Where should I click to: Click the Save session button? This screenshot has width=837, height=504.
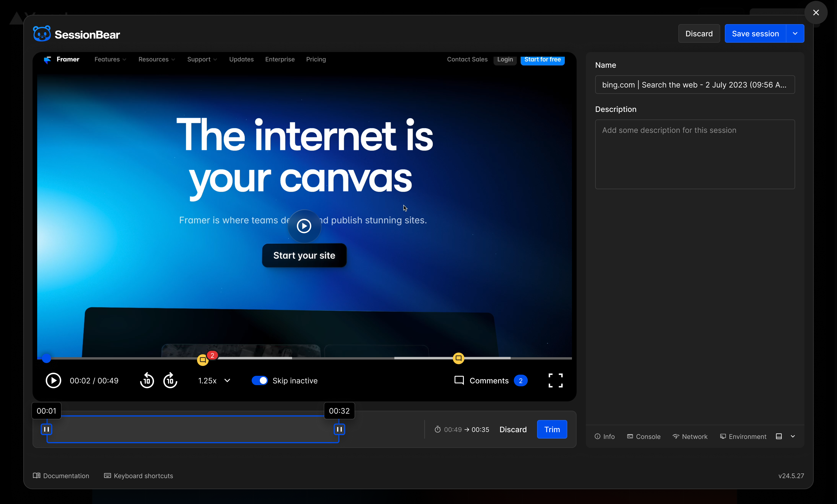756,33
